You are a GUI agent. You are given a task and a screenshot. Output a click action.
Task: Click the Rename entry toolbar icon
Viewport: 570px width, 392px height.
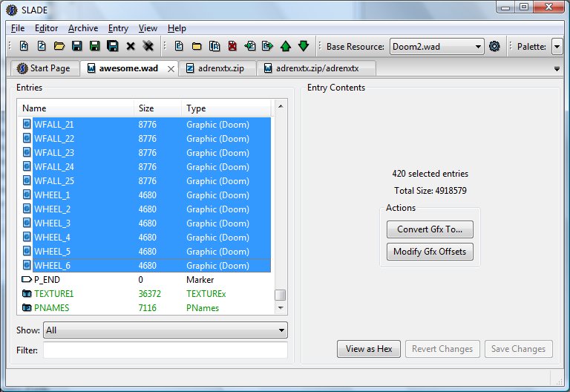pos(214,46)
